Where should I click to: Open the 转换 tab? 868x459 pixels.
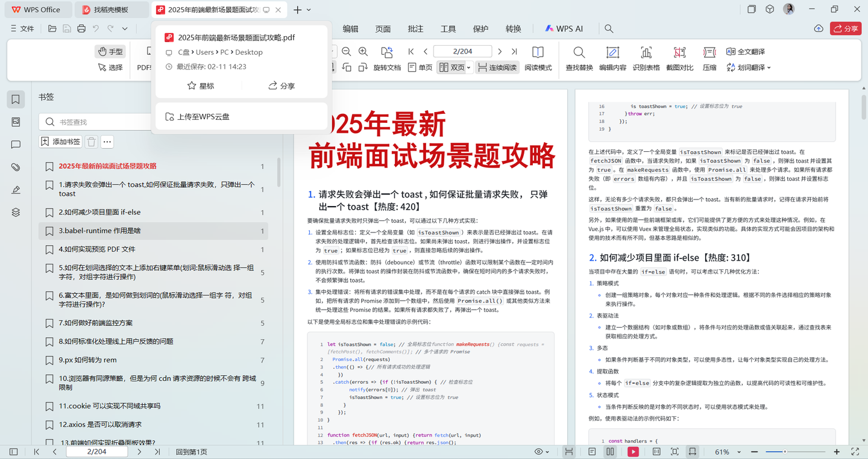[x=513, y=28]
